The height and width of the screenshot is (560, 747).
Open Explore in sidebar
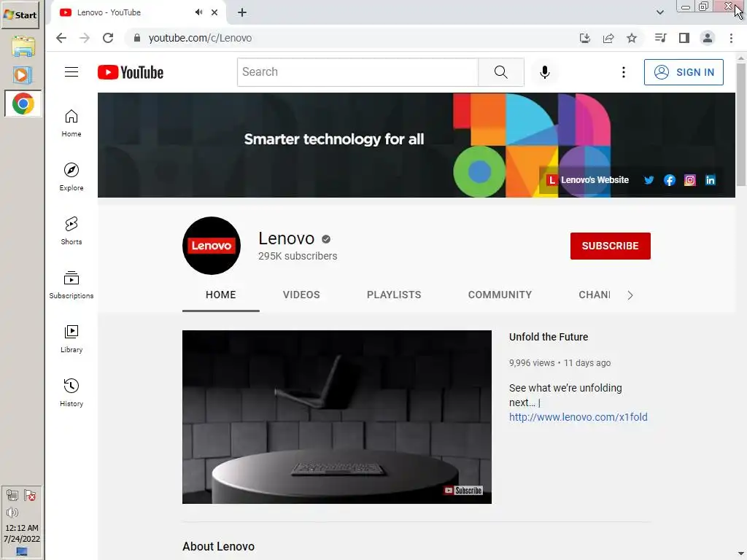[71, 176]
